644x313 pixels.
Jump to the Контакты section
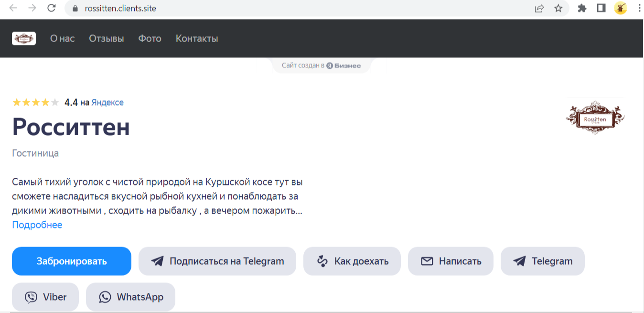point(197,39)
